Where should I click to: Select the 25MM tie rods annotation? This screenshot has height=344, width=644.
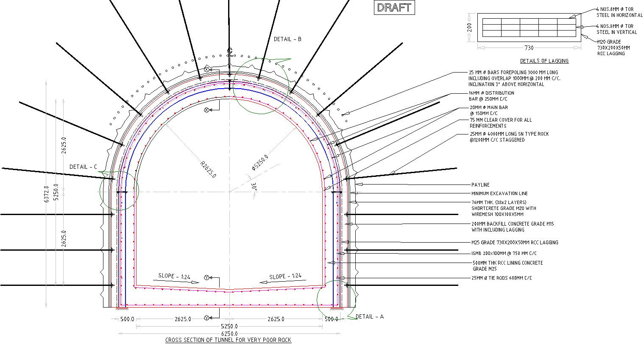pyautogui.click(x=502, y=278)
